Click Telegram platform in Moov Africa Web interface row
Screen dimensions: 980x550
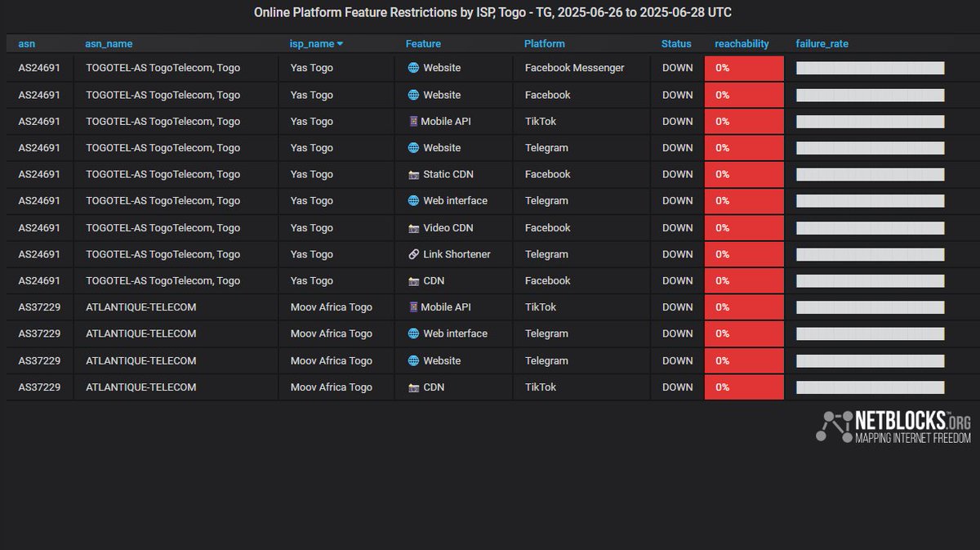click(546, 333)
